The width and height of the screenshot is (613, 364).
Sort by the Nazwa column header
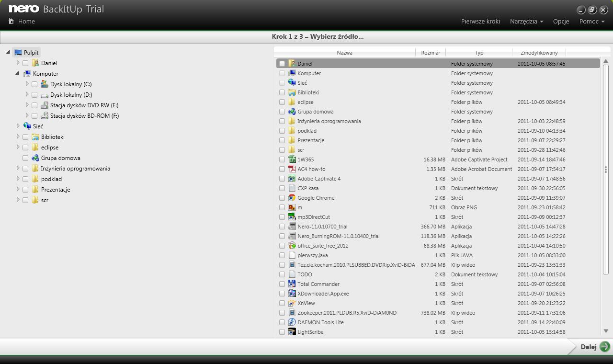344,53
